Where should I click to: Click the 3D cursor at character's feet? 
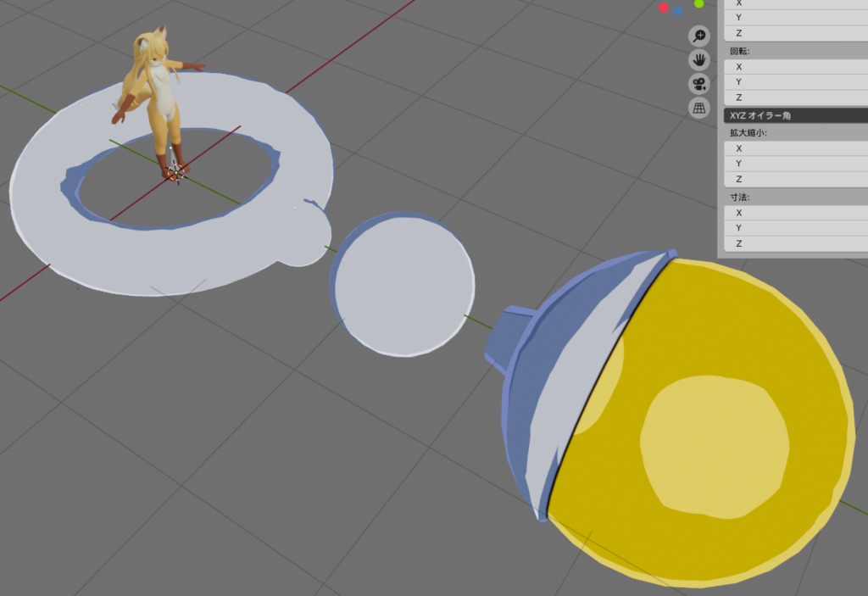[x=176, y=173]
